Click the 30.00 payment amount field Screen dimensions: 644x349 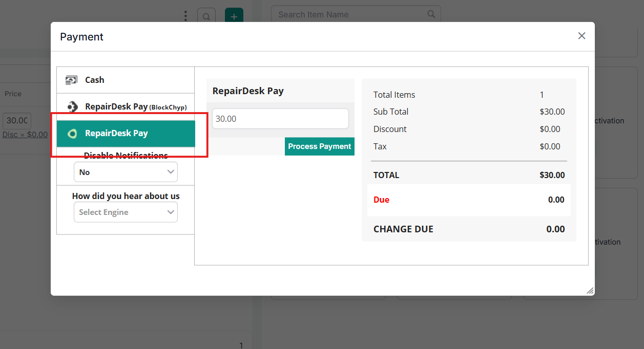[280, 118]
